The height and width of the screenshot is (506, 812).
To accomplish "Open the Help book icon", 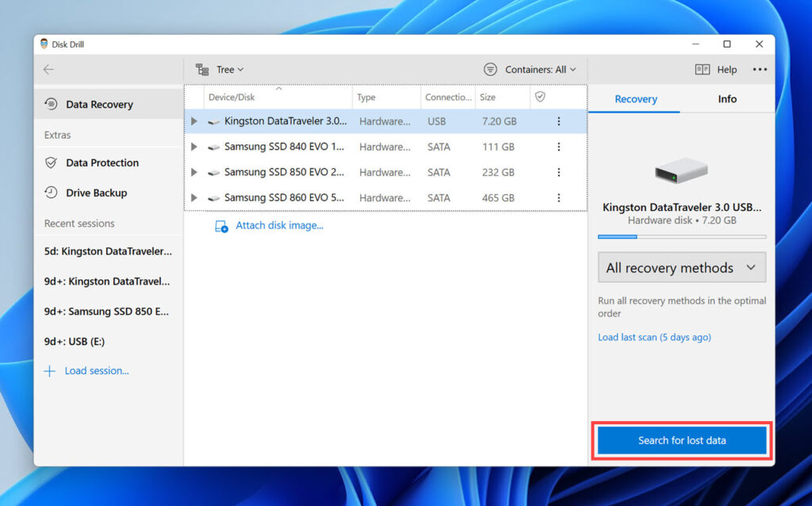I will [702, 70].
